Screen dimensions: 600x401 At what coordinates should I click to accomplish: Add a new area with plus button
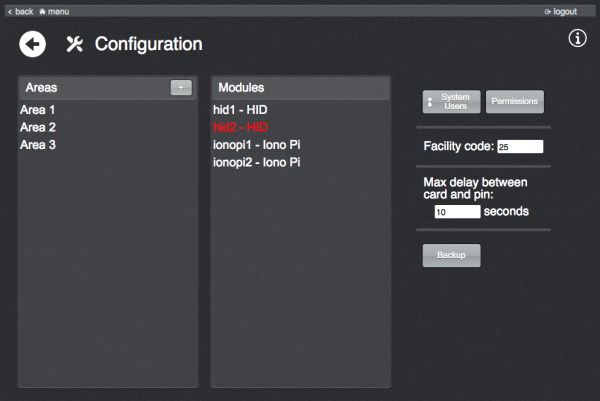tap(181, 88)
